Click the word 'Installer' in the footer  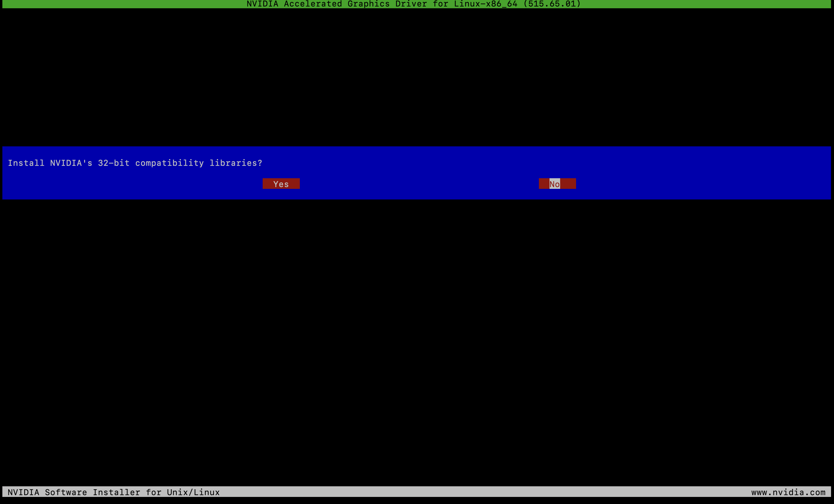[x=117, y=492]
